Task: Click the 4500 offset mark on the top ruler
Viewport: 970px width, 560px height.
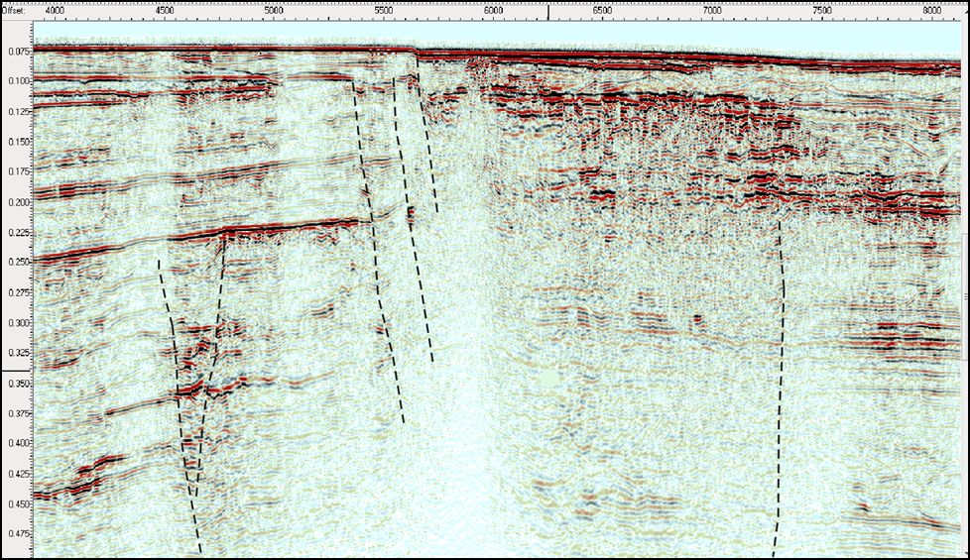Action: (164, 10)
